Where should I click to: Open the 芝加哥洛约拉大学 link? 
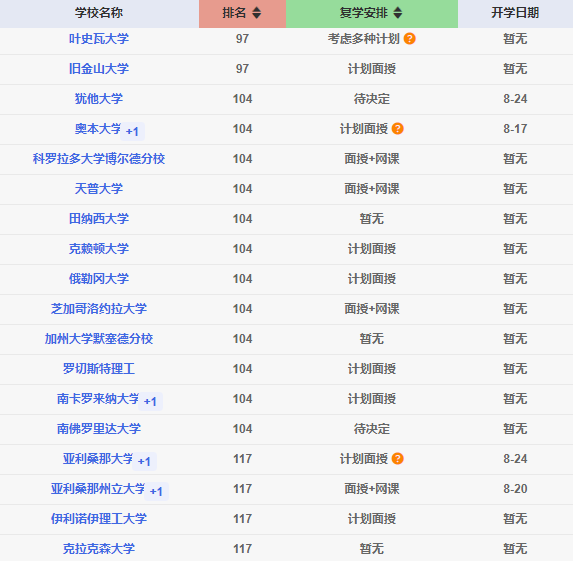click(x=99, y=309)
